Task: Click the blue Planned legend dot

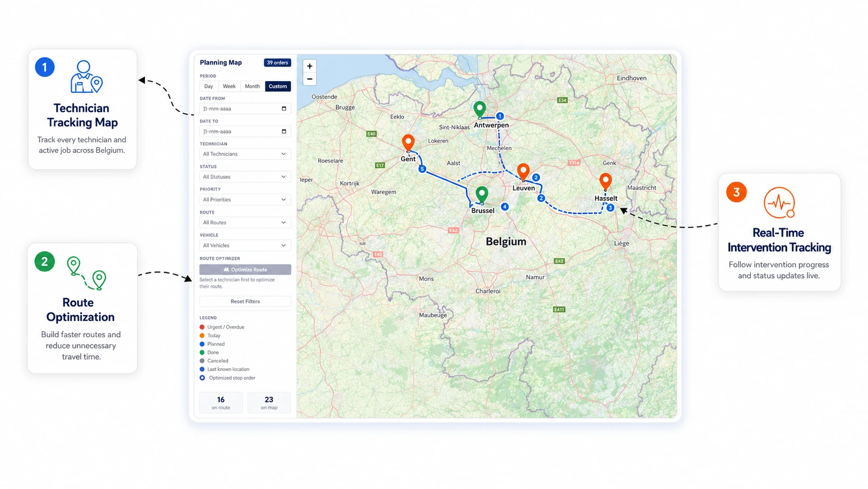Action: pos(202,344)
